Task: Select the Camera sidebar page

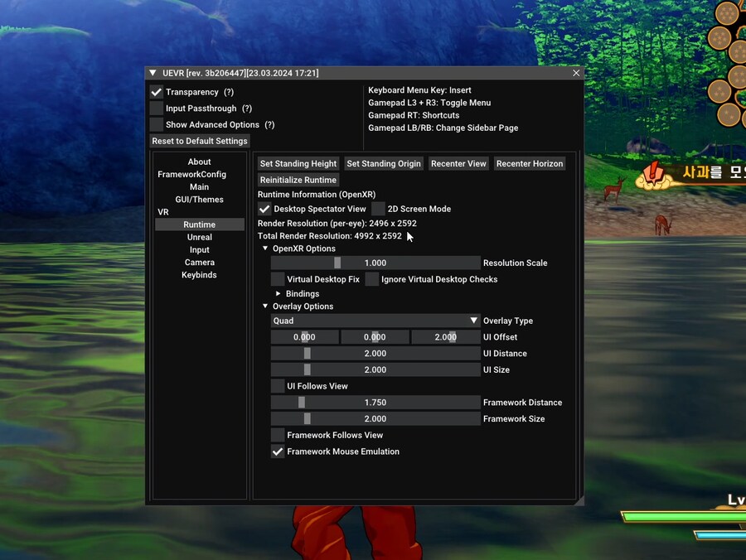Action: click(199, 263)
